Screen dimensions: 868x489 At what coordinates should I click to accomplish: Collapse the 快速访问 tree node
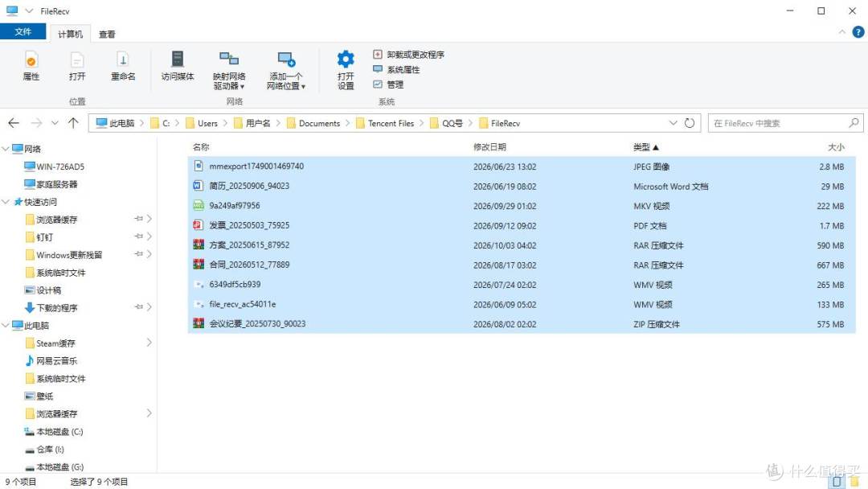point(6,202)
